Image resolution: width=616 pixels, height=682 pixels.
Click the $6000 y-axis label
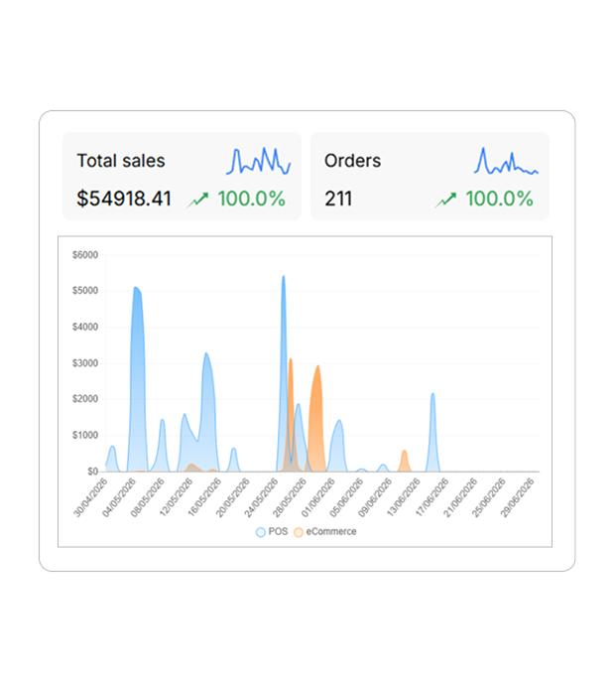click(85, 255)
